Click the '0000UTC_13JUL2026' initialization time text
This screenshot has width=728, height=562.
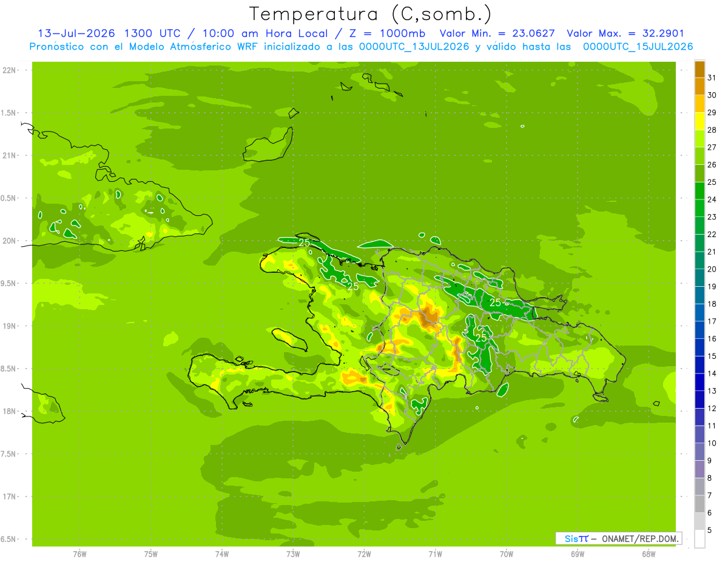pos(414,47)
